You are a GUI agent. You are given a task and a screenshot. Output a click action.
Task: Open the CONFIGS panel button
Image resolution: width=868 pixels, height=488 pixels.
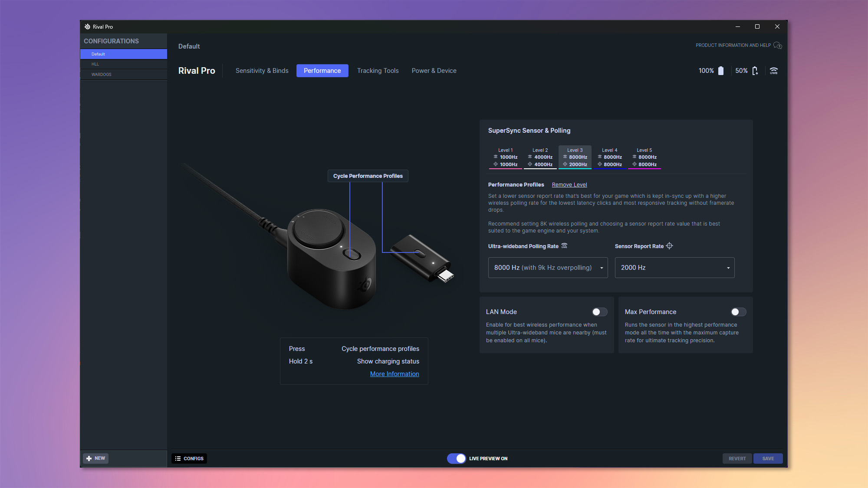(189, 459)
